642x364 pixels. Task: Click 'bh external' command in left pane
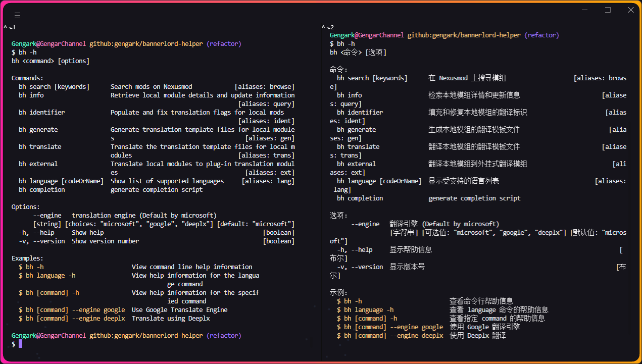38,164
